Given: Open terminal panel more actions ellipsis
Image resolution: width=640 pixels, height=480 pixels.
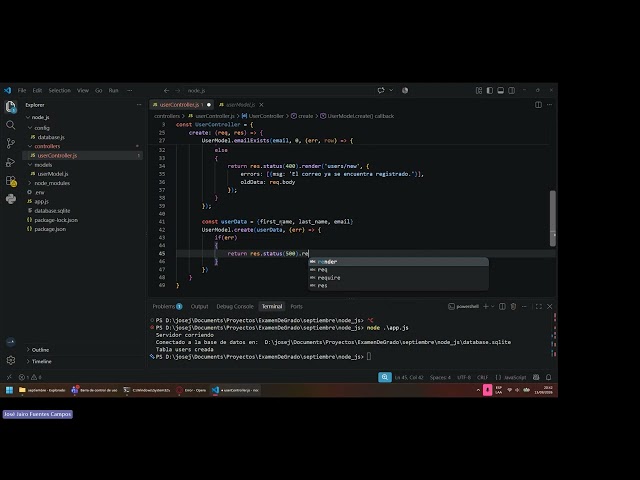Looking at the screenshot, I should (524, 306).
